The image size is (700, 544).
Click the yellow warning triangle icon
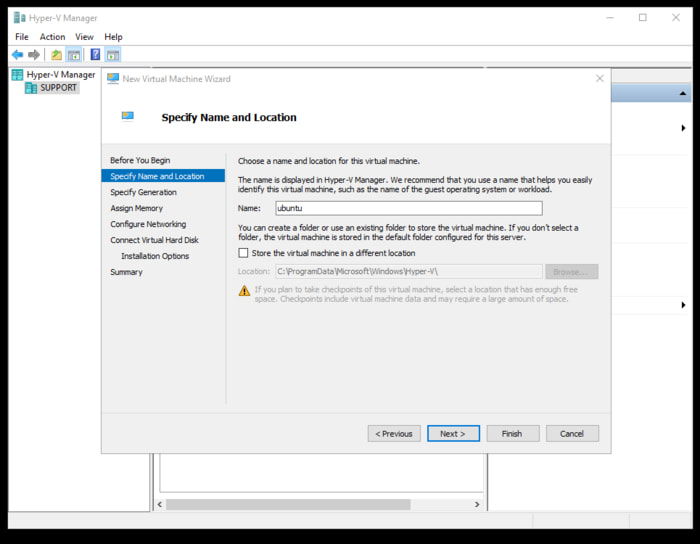tap(244, 291)
